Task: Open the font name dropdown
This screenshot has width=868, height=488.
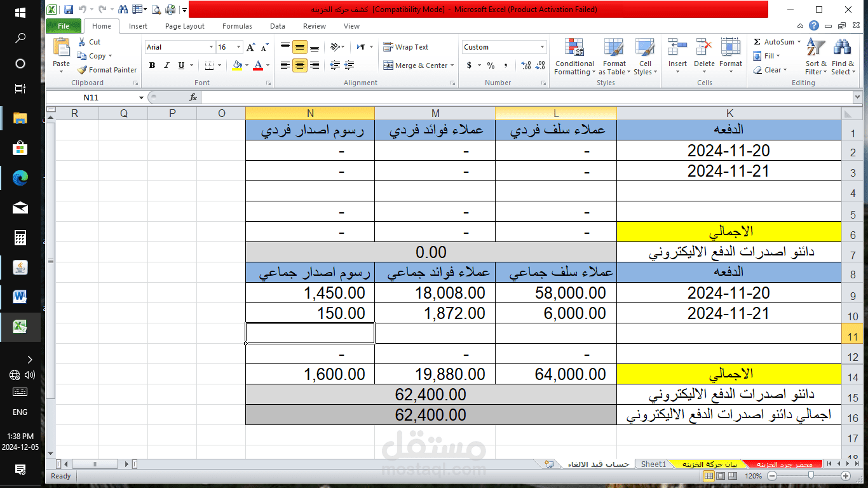Action: pos(211,47)
